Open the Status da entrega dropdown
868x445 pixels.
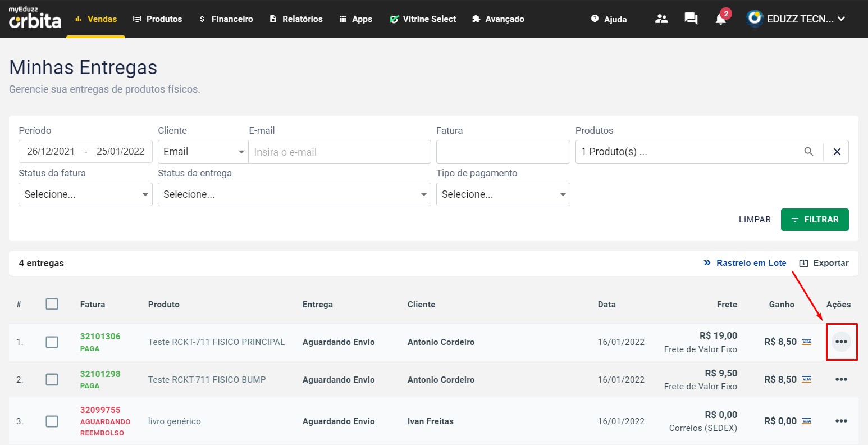[294, 194]
